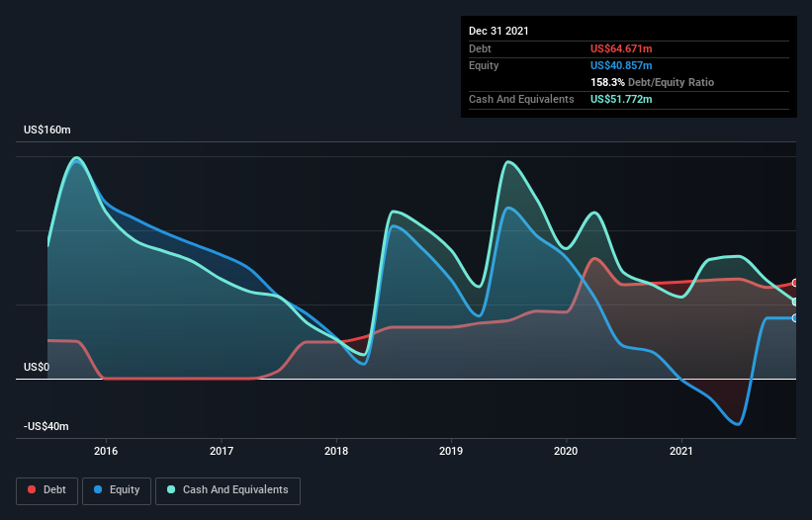Screen dimensions: 812x520
Task: Click the 2020 x-axis label
Action: 566,451
